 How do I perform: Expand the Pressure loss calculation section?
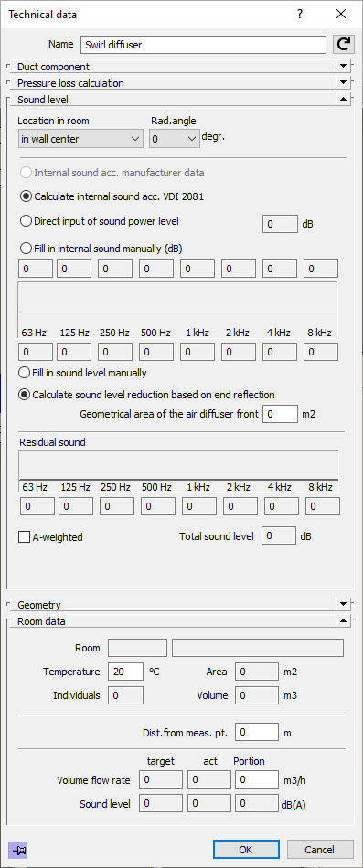click(344, 83)
